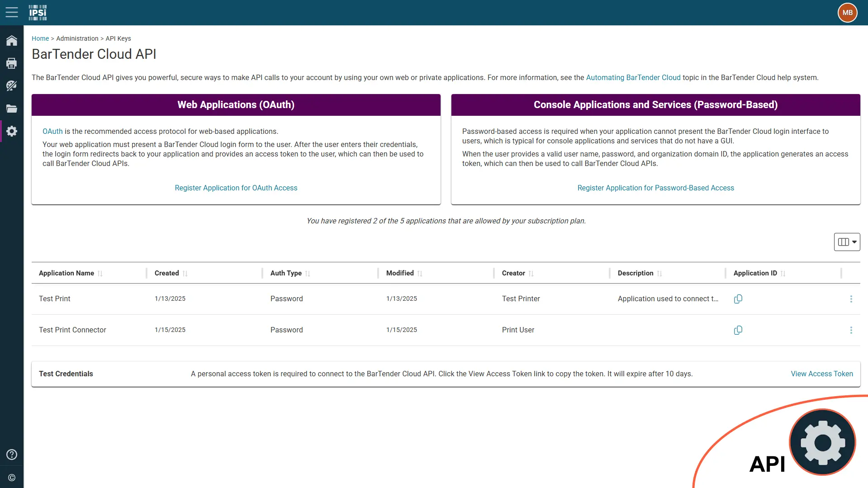Open more options for Test Print row
868x488 pixels.
coord(851,299)
